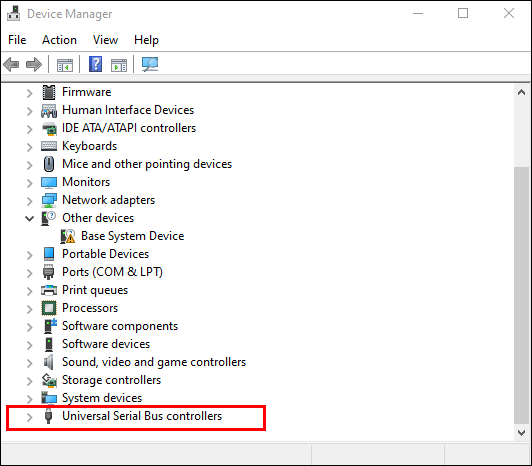Expand Universal Serial Bus controllers node
532x466 pixels.
tap(30, 416)
